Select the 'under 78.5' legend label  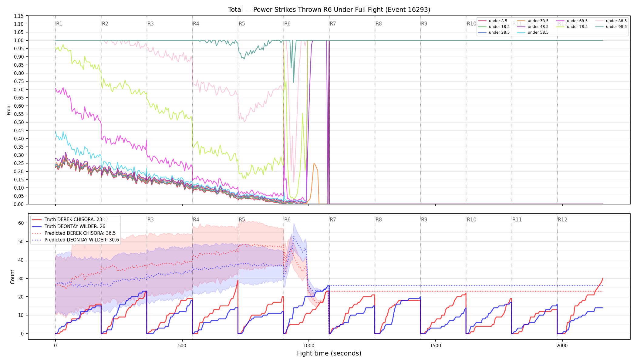point(577,27)
